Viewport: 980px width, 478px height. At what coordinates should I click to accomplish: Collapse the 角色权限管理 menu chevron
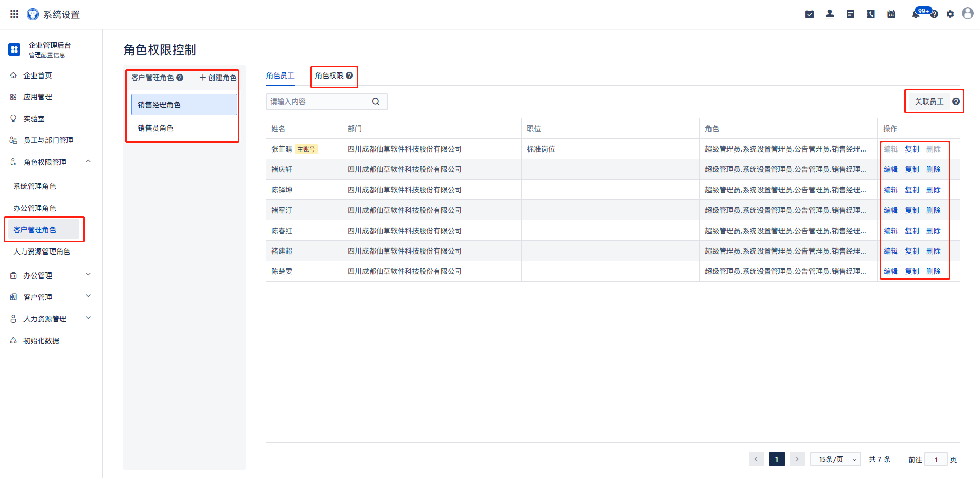coord(88,162)
